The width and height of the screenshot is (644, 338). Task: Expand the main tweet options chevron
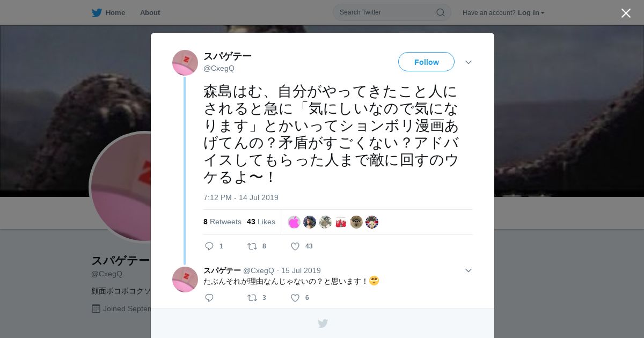(469, 62)
